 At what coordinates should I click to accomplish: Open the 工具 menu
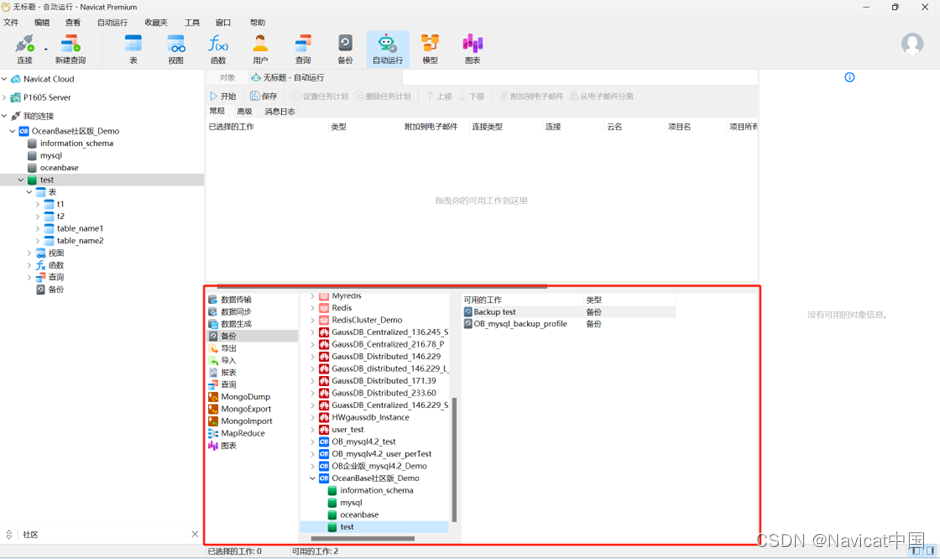coord(192,22)
